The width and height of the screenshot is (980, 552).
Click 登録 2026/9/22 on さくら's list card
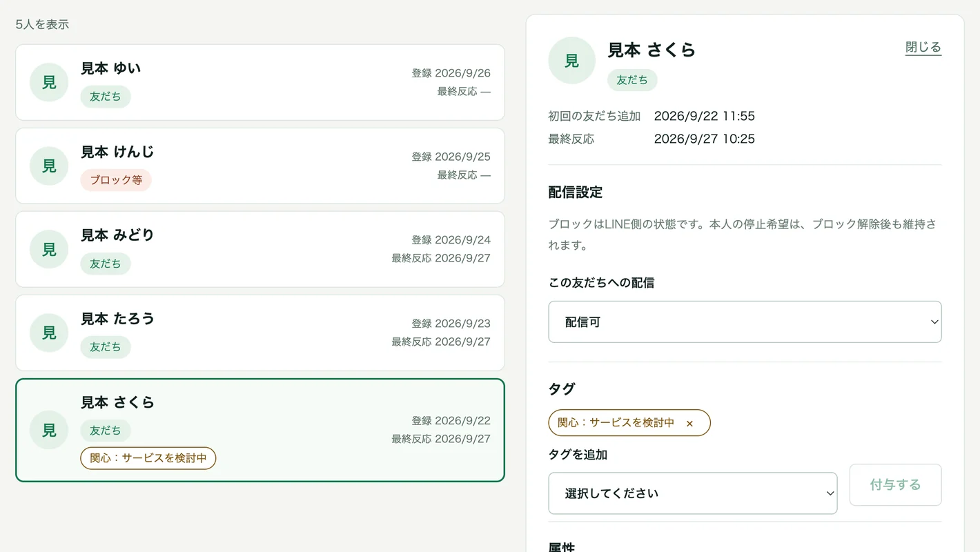pyautogui.click(x=451, y=421)
